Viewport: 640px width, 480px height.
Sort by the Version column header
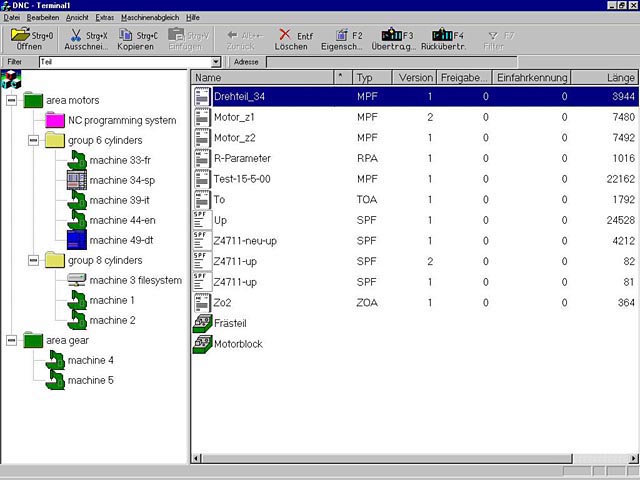click(415, 78)
